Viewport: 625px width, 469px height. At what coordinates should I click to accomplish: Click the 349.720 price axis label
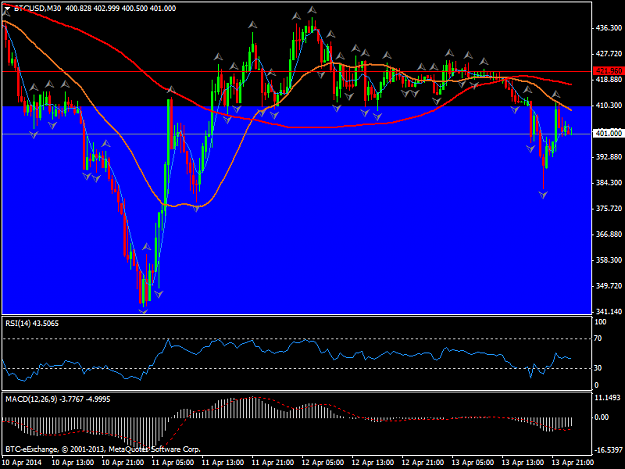(x=609, y=286)
